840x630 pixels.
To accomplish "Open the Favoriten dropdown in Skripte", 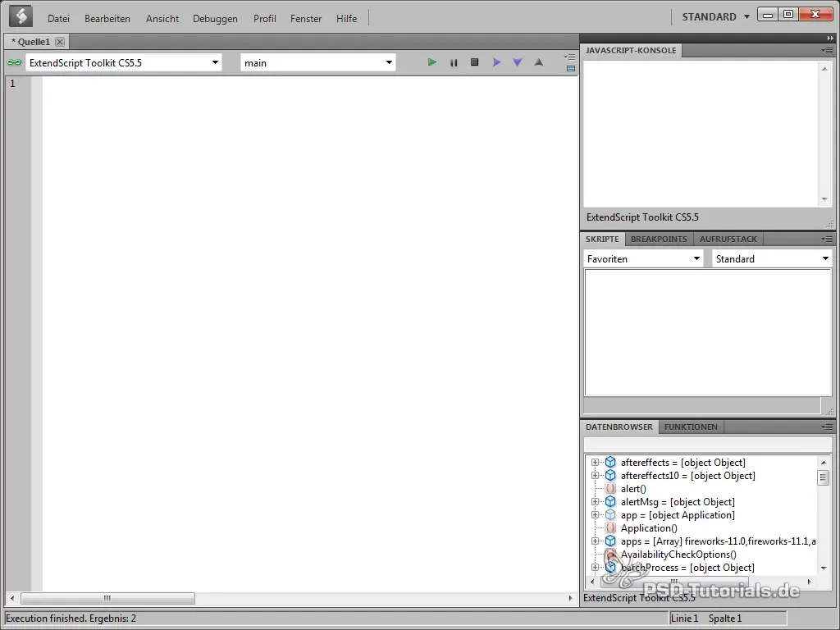I will point(643,258).
